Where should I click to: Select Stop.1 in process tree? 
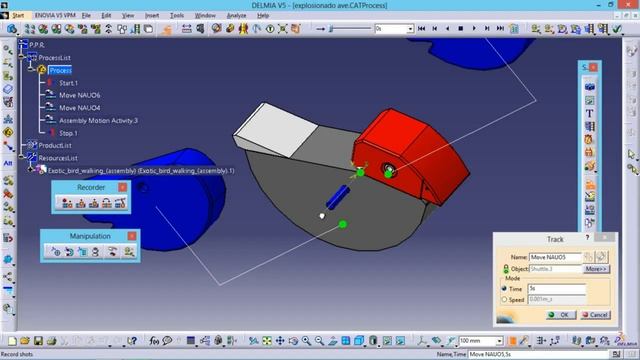(68, 133)
